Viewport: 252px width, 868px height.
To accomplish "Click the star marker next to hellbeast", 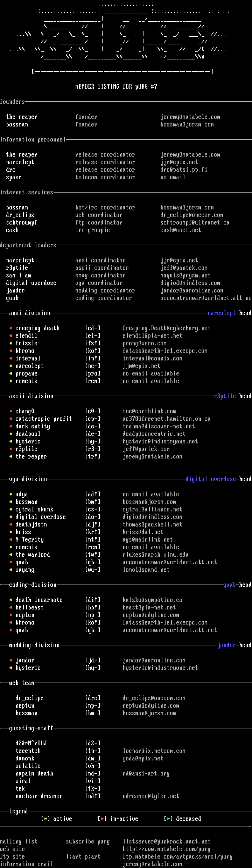I will (11, 608).
